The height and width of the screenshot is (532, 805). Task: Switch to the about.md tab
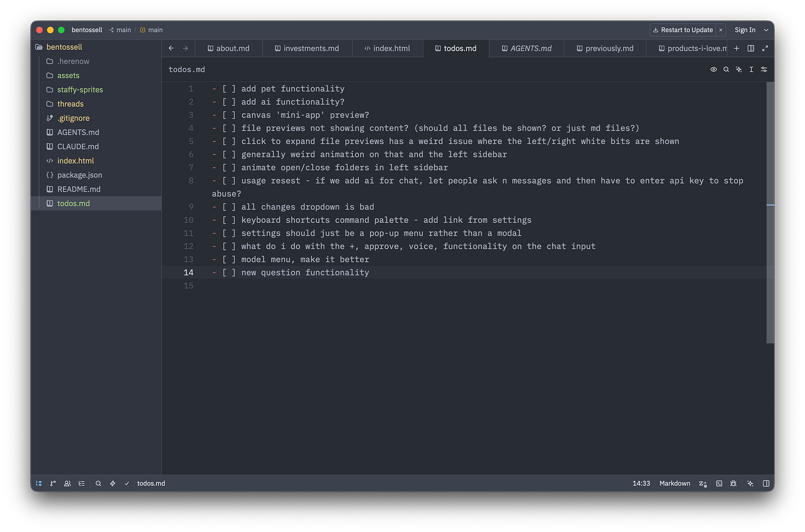click(228, 49)
